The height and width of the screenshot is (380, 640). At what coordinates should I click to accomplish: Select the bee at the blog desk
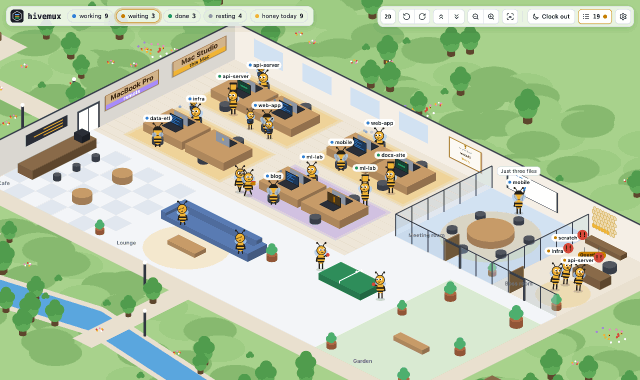coord(273,193)
